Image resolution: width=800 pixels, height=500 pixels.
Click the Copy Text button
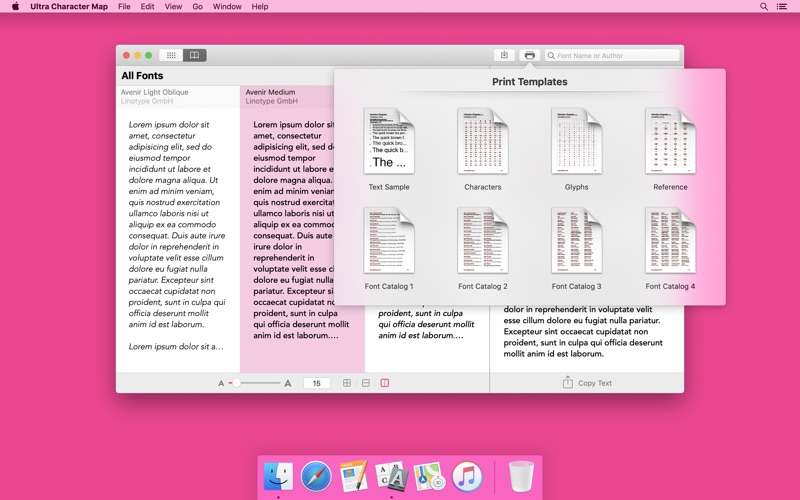pyautogui.click(x=587, y=383)
